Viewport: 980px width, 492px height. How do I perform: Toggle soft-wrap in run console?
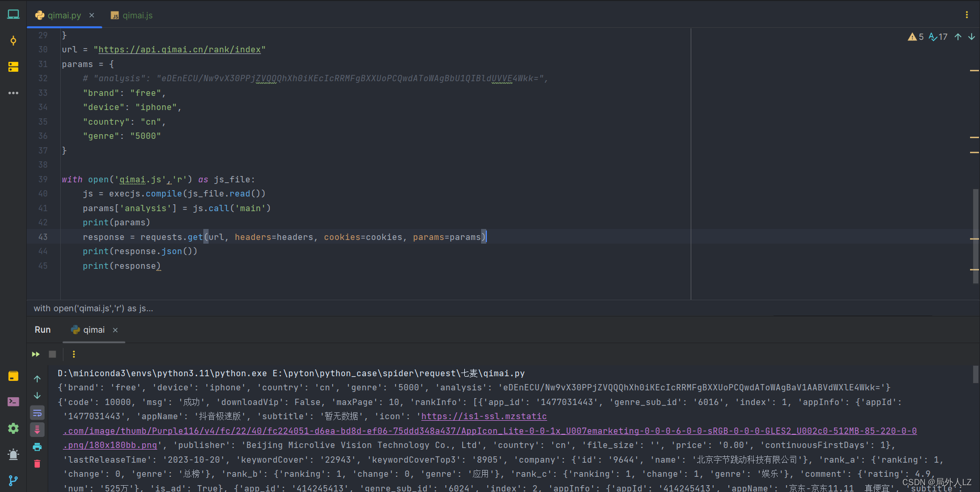(37, 413)
